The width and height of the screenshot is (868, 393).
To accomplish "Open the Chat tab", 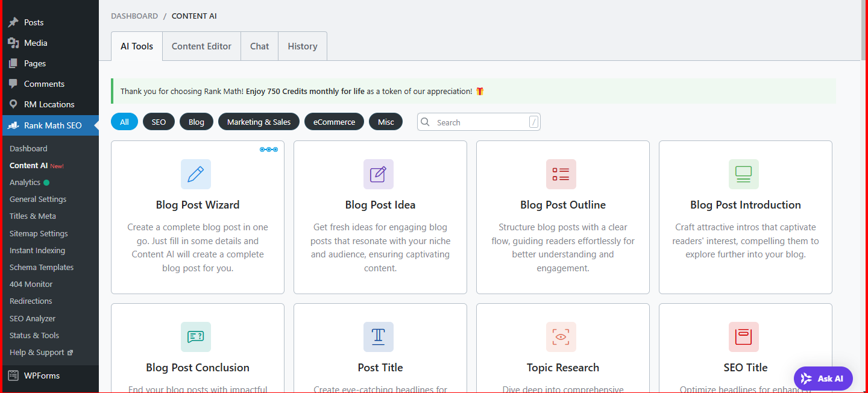I will coord(260,46).
